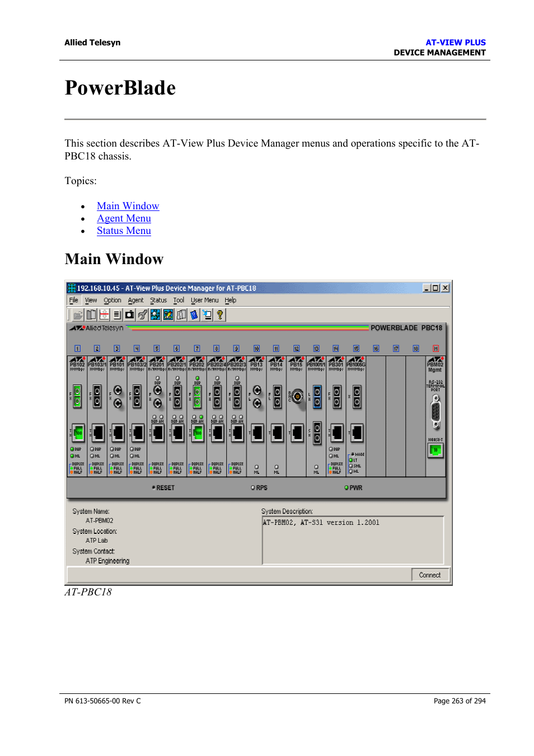Click the blue card toolbar icon

(194, 315)
